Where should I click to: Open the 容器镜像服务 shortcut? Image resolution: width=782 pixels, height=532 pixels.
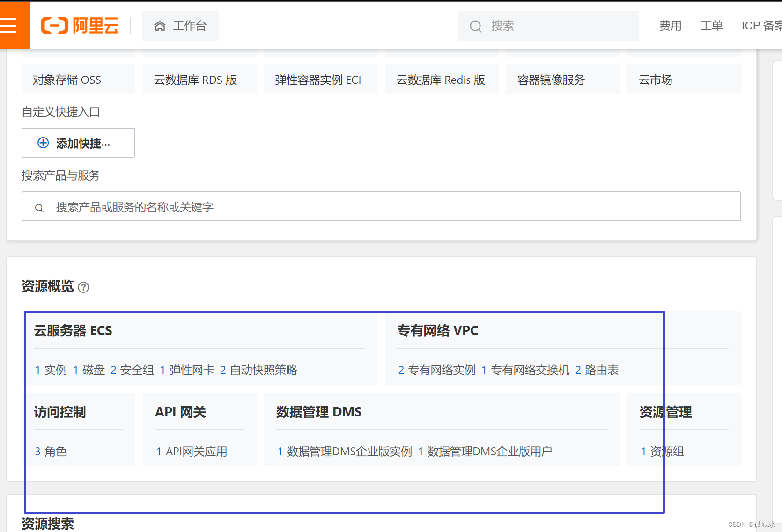click(563, 80)
